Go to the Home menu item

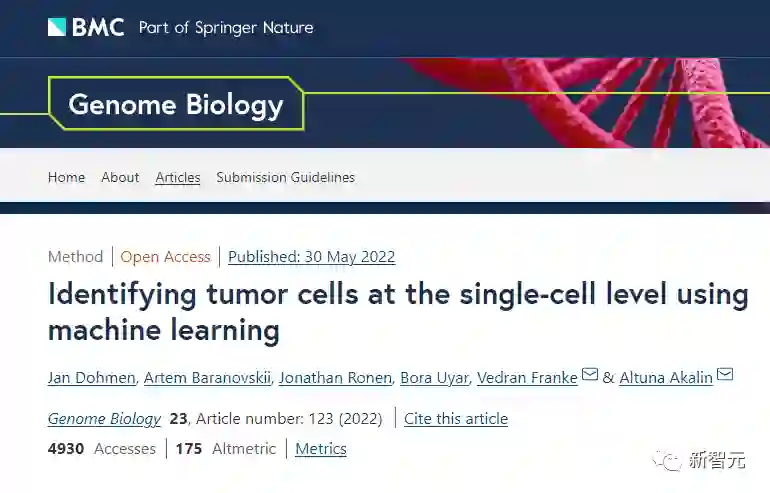[66, 177]
